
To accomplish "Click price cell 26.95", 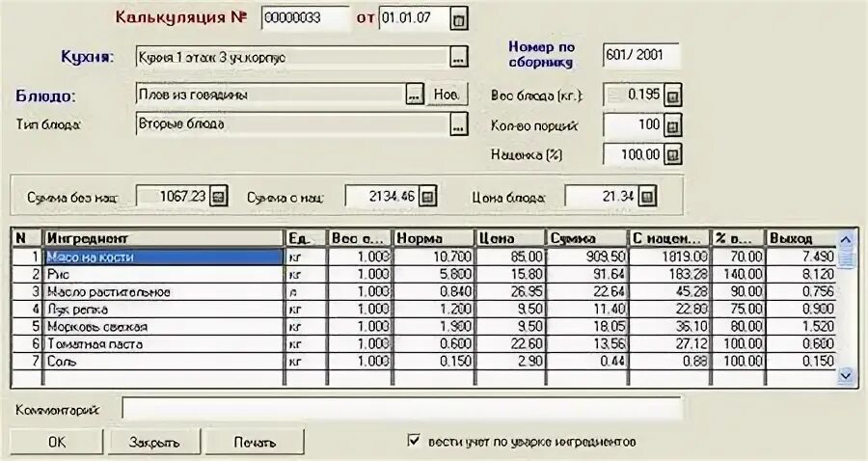I will pyautogui.click(x=510, y=292).
